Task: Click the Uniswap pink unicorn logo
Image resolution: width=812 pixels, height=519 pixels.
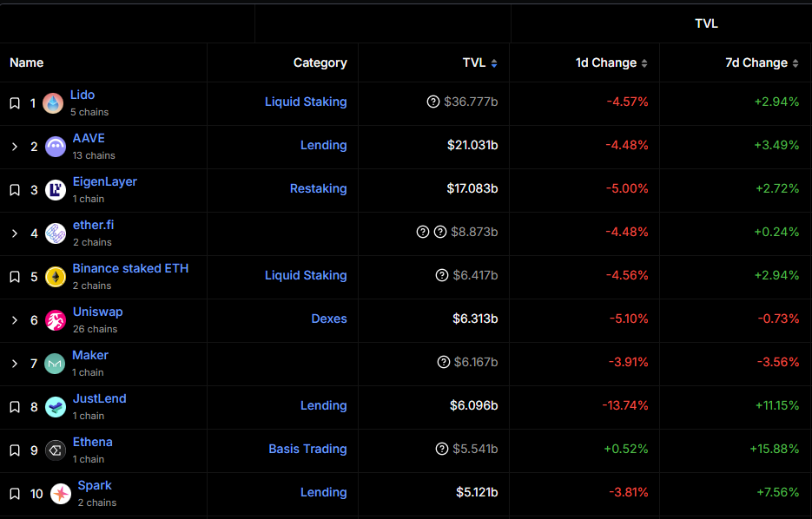Action: click(56, 320)
